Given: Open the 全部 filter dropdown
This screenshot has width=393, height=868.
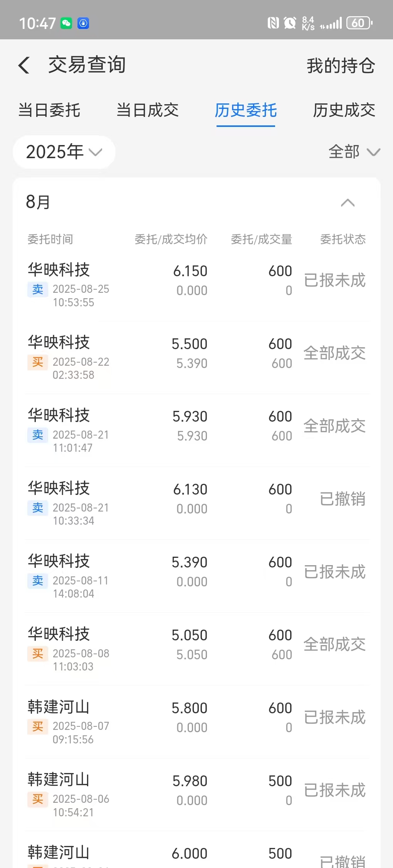Looking at the screenshot, I should tap(354, 152).
